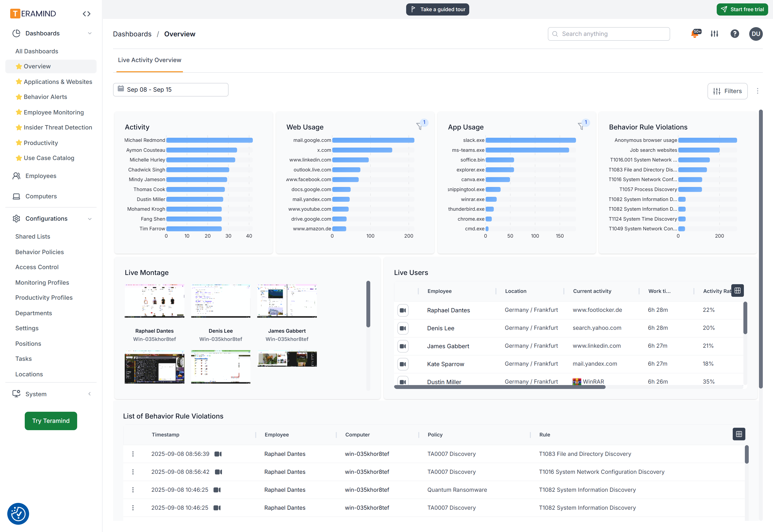
Task: Click the App Usage filter funnel icon
Action: [x=581, y=126]
